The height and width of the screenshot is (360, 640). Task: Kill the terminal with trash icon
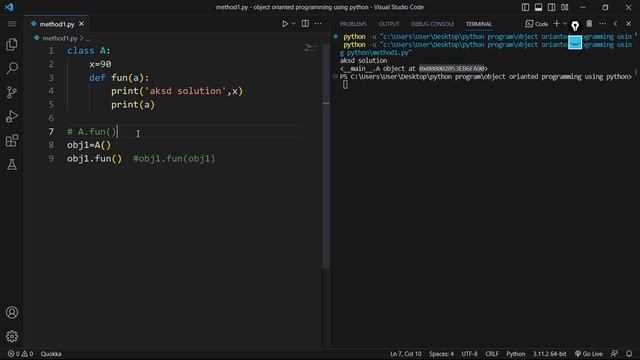pos(589,24)
